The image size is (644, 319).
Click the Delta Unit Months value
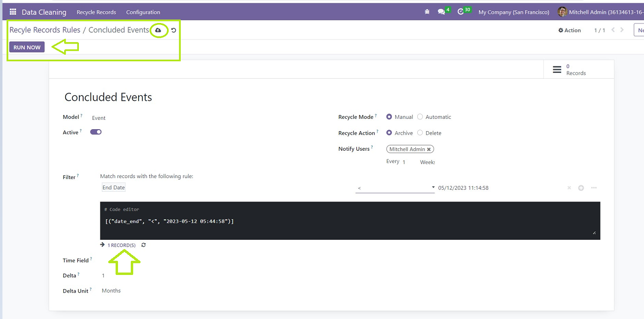[x=111, y=291]
